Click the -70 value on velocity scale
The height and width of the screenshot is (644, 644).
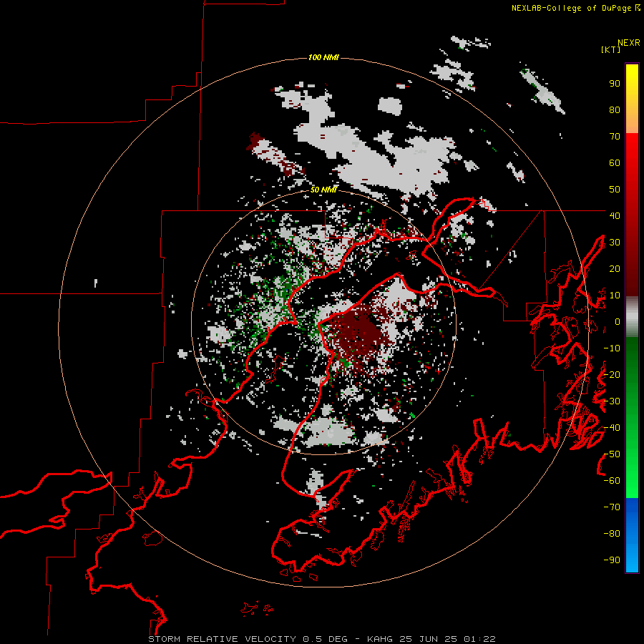coord(612,507)
